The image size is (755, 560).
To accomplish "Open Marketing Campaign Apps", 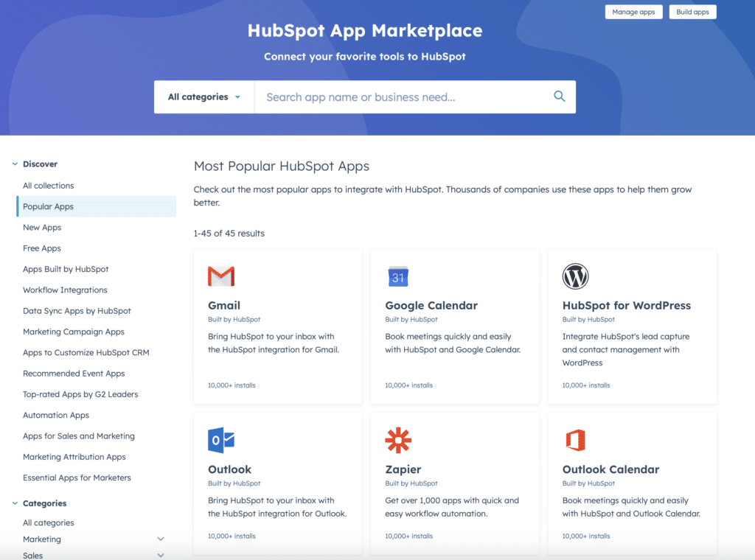I will click(x=74, y=332).
